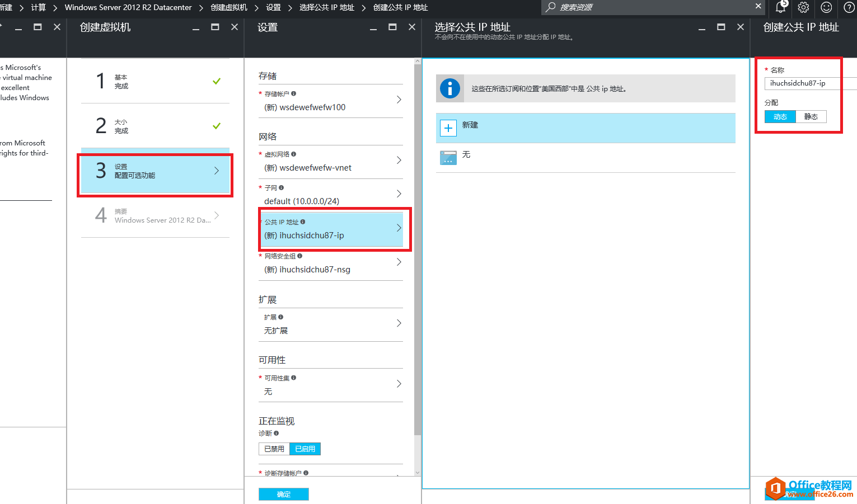The image size is (857, 504).
Task: Open 公共 IP 地址 ihuchsidchu87-ip setting
Action: pos(331,229)
